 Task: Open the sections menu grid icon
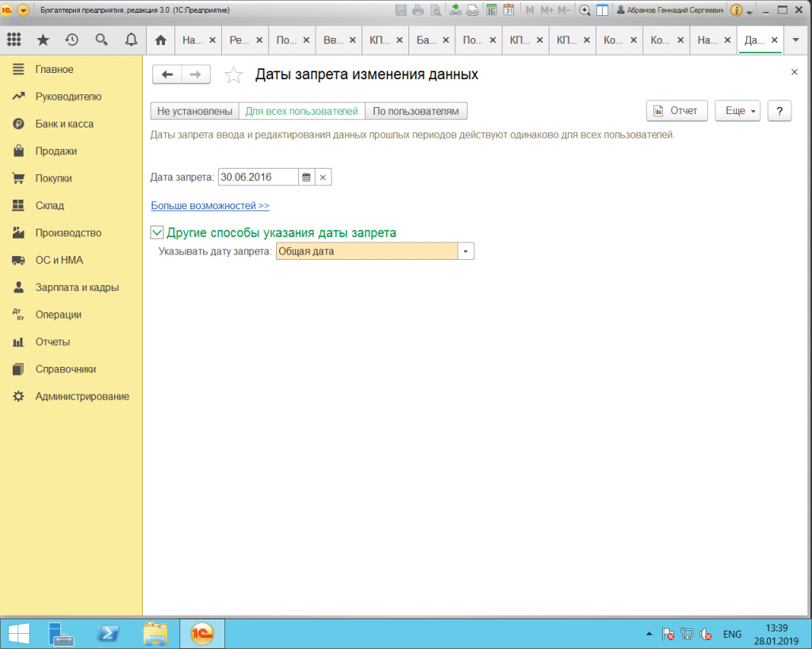(13, 40)
